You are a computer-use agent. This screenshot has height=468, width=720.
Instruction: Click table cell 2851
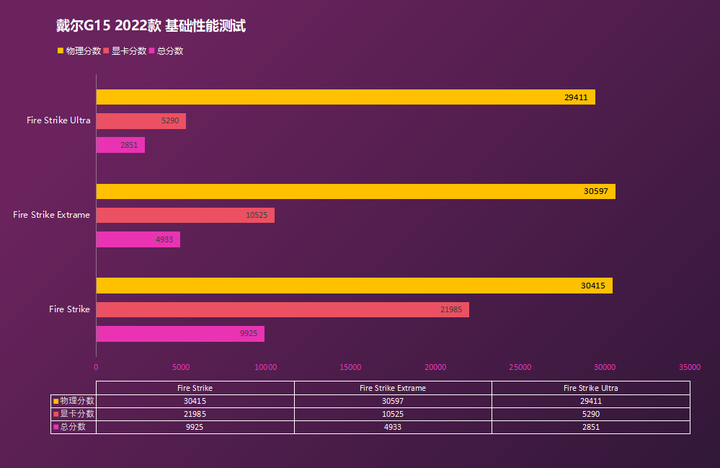coord(591,427)
